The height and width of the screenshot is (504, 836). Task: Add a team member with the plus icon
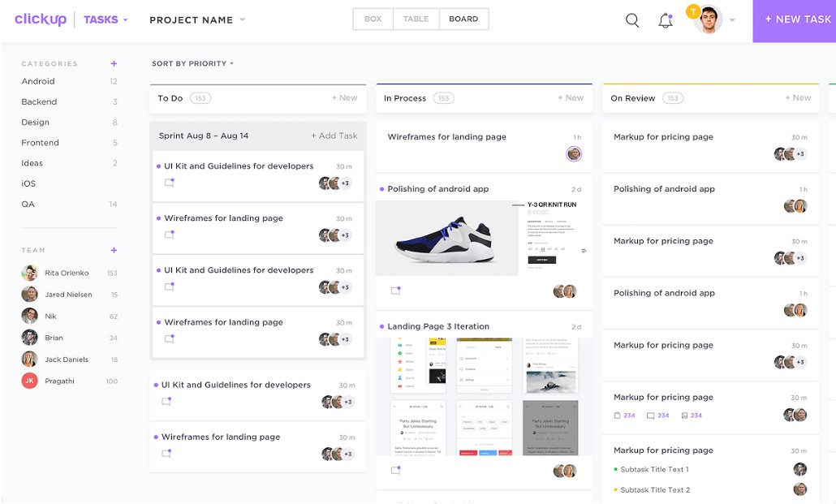click(114, 250)
